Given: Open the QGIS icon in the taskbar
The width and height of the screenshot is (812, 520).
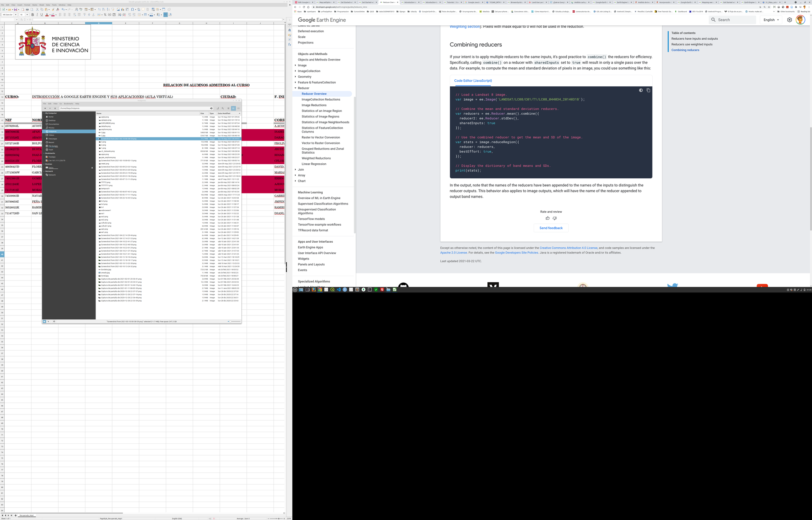Looking at the screenshot, I should (332, 290).
